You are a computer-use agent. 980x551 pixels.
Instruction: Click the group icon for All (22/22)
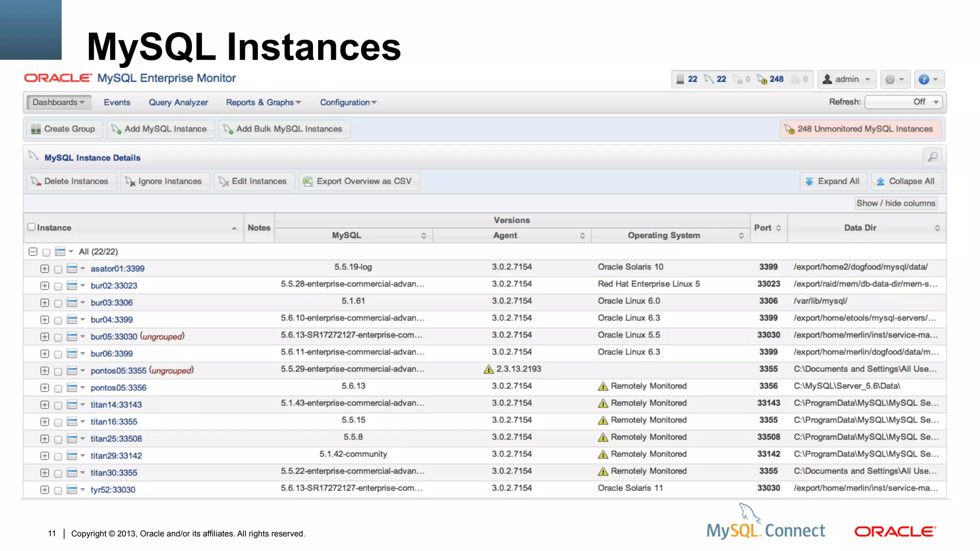[x=60, y=252]
